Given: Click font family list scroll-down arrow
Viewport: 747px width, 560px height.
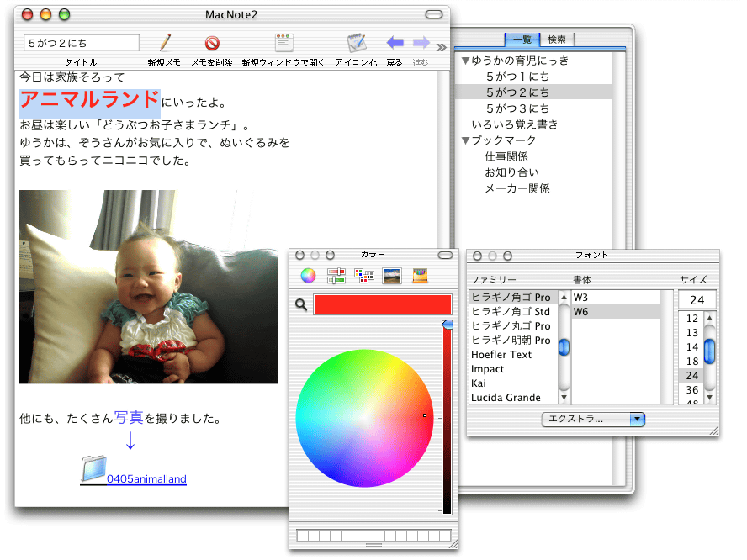Looking at the screenshot, I should [x=564, y=397].
